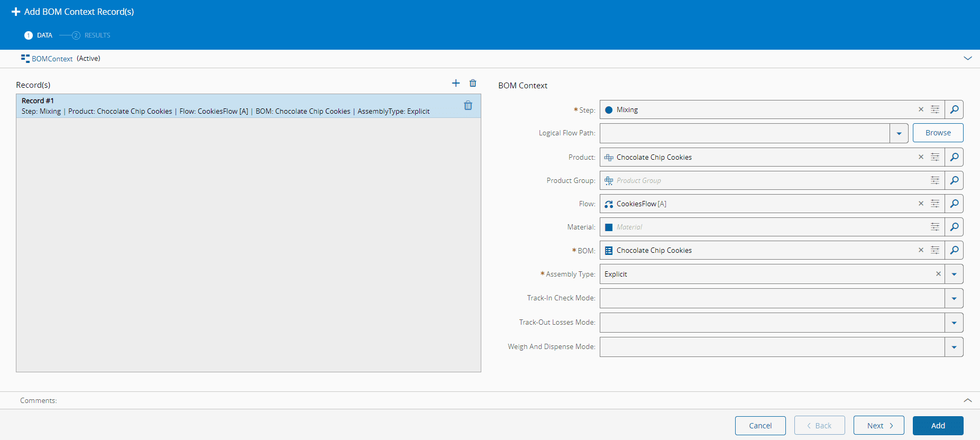Open the BOM lookup search icon
This screenshot has height=440, width=980.
[954, 250]
